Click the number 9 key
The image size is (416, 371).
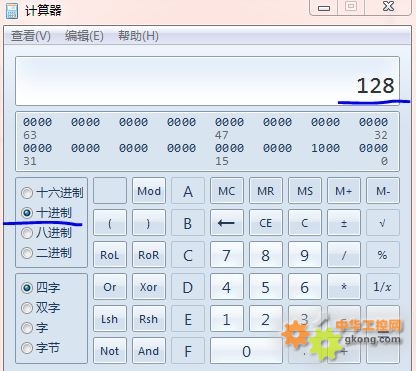pos(305,255)
